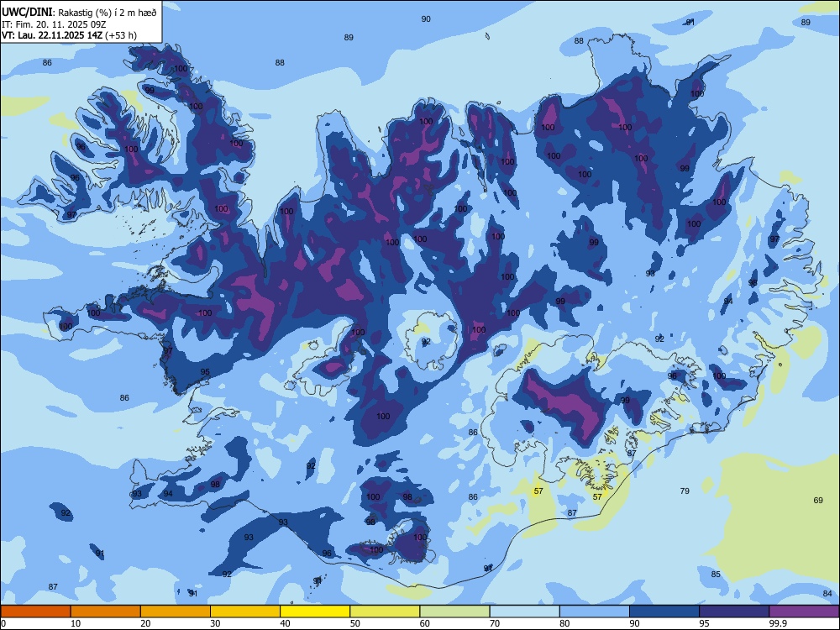This screenshot has width=840, height=630.
Task: Click the '84' value in the bottom-right corner
Action: (x=827, y=593)
